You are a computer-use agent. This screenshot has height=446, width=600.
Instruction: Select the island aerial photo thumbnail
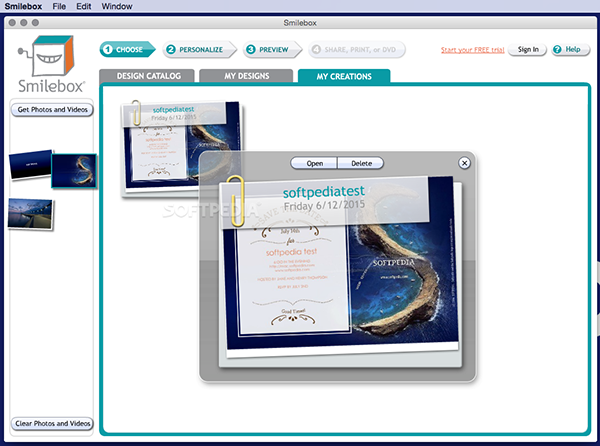74,171
